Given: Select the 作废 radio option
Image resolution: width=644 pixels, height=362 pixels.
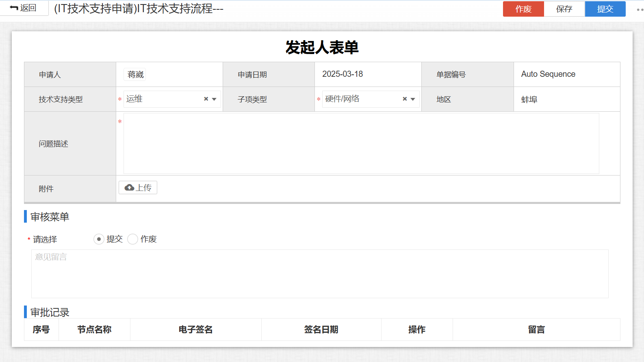Looking at the screenshot, I should (x=133, y=239).
